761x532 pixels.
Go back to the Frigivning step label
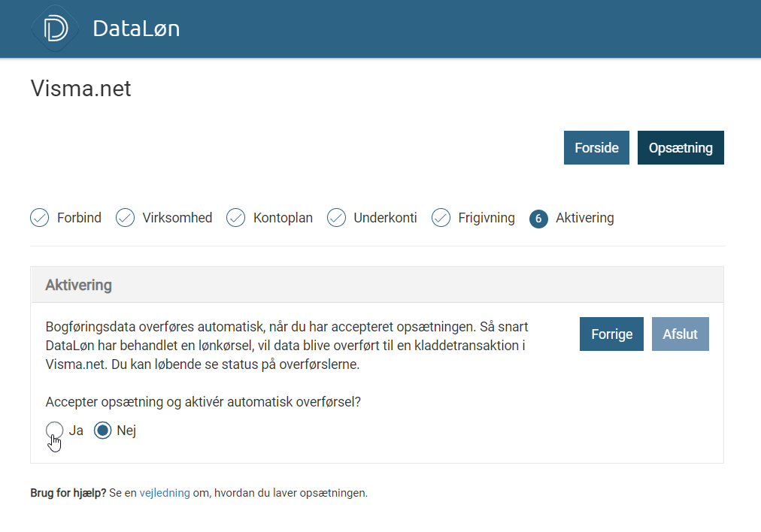click(x=487, y=218)
